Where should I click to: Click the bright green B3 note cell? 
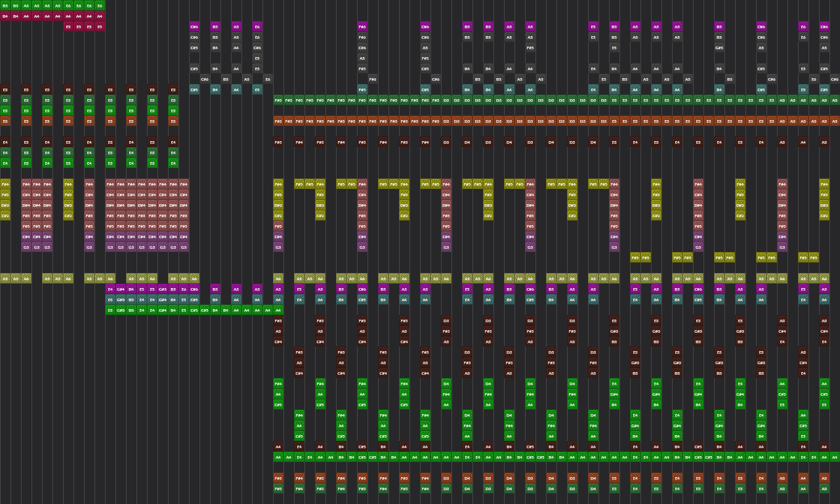tap(131, 310)
